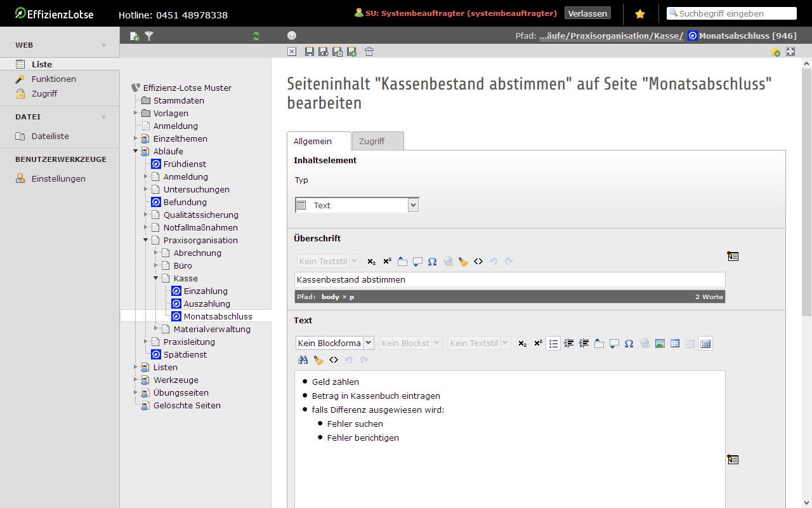Apply subscript in the Überschrift toolbar
Image resolution: width=812 pixels, height=508 pixels.
point(372,262)
